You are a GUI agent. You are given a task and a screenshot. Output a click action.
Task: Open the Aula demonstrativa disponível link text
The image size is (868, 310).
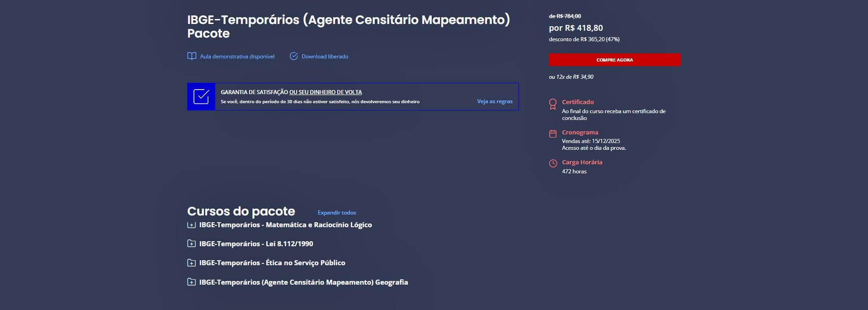coord(237,57)
